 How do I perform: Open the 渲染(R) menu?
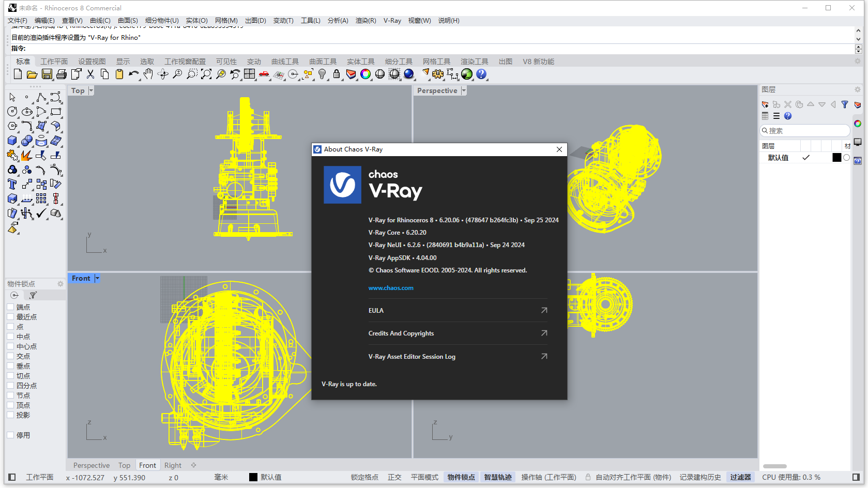tap(366, 21)
